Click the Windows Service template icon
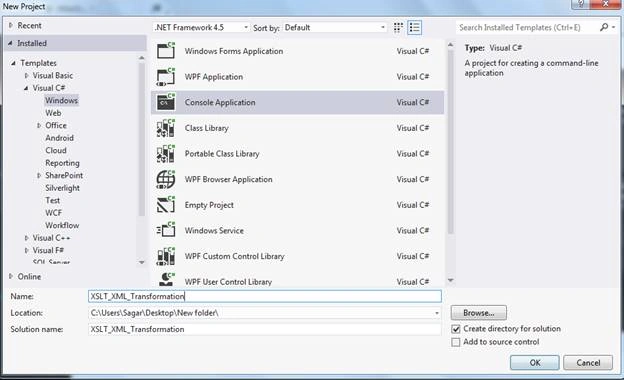624x380 pixels. (x=166, y=230)
